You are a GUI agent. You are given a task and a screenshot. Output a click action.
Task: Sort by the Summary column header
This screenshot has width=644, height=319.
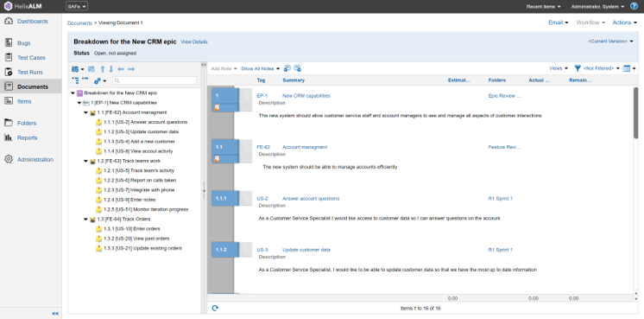[294, 80]
